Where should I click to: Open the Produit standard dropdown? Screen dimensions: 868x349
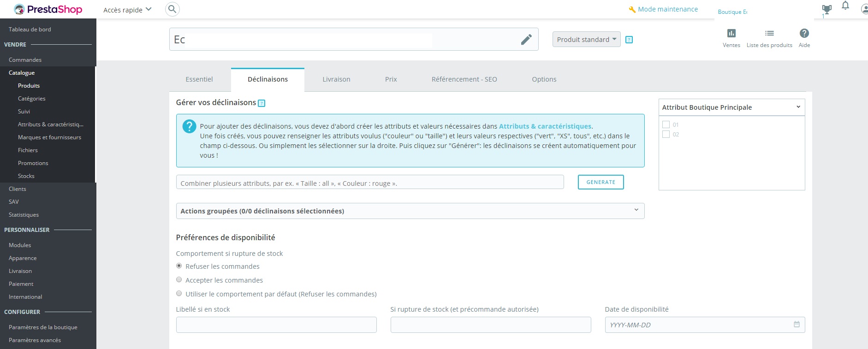586,40
